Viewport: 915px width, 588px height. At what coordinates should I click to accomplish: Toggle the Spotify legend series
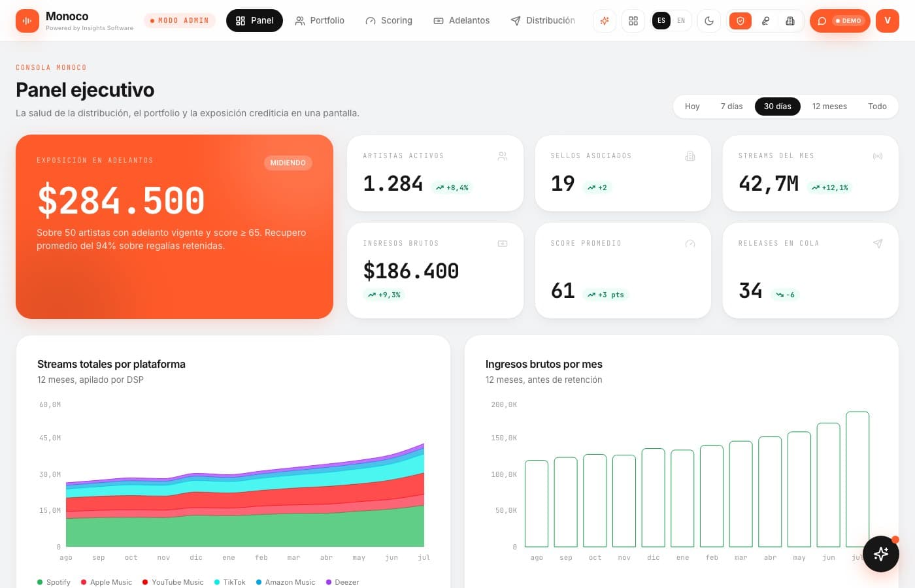(x=54, y=582)
